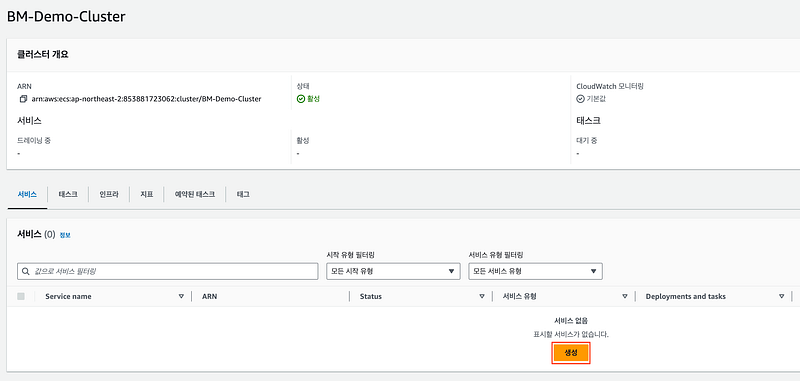Click the 표시할 서비스가 없습니다 text
Viewport: 800px width, 381px height.
tap(571, 335)
